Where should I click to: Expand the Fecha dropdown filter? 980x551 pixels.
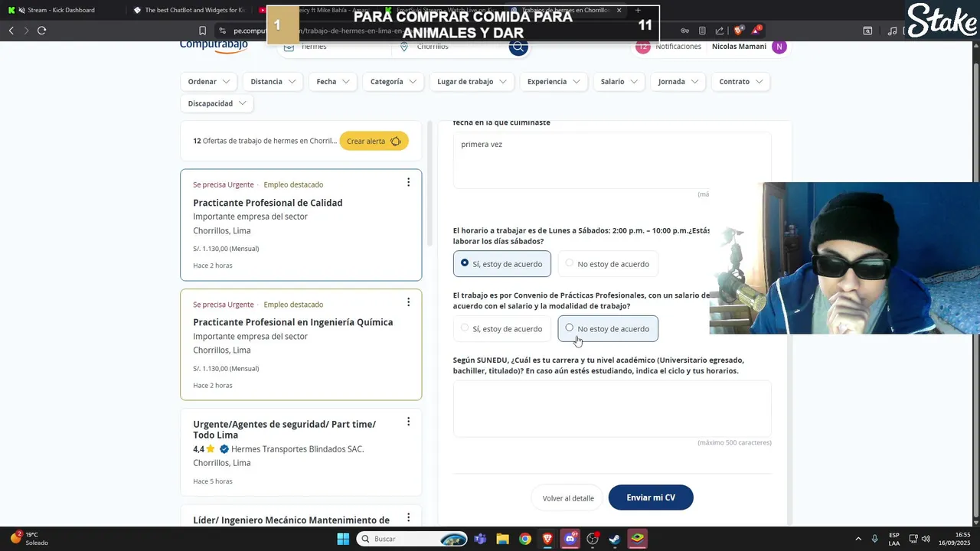[x=333, y=82]
